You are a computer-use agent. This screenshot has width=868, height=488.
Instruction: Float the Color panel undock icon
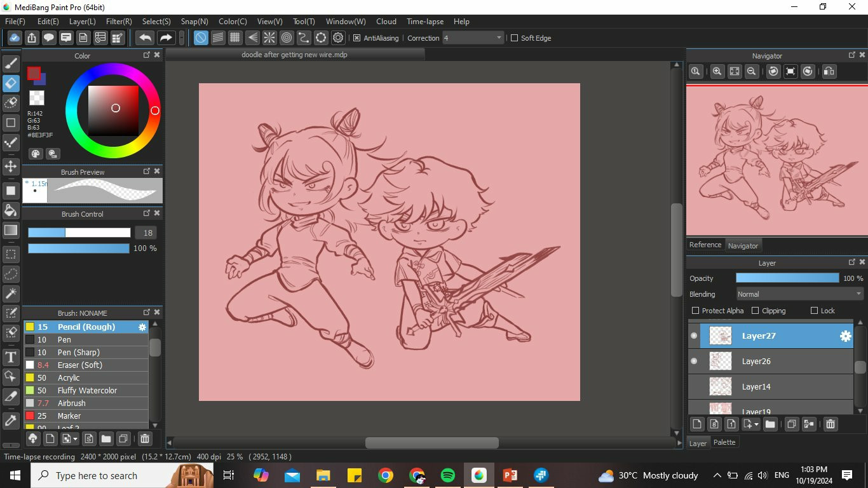(x=147, y=55)
